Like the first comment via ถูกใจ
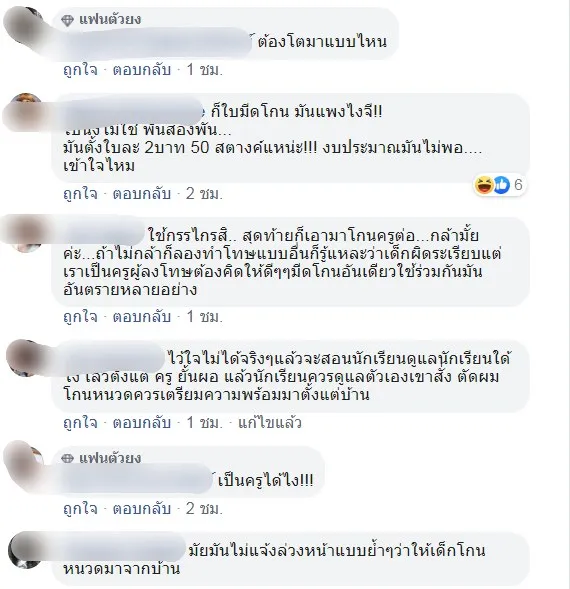Viewport: 570px width, 589px height. point(80,70)
